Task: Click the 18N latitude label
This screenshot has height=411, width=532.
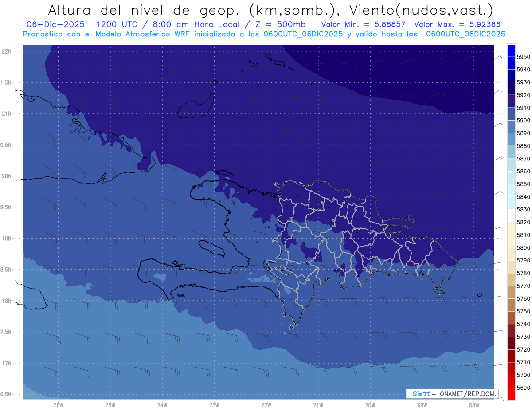Action: tap(7, 301)
